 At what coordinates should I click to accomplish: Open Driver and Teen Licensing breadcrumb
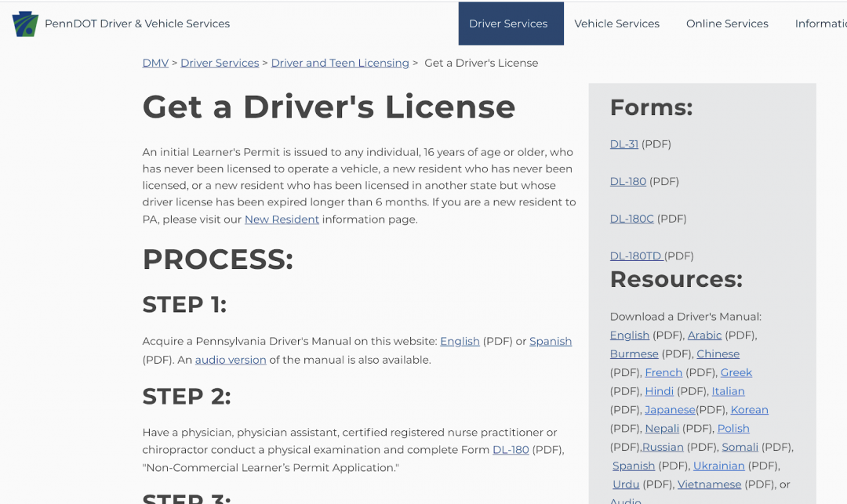(x=340, y=63)
